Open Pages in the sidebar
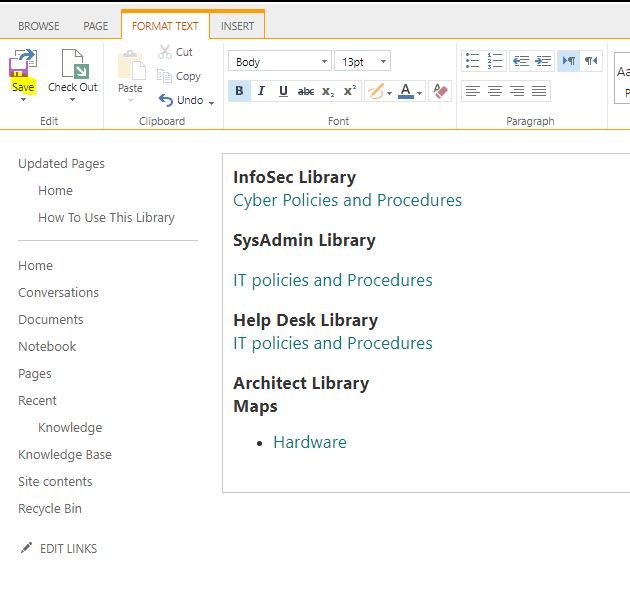The width and height of the screenshot is (630, 609). tap(35, 374)
